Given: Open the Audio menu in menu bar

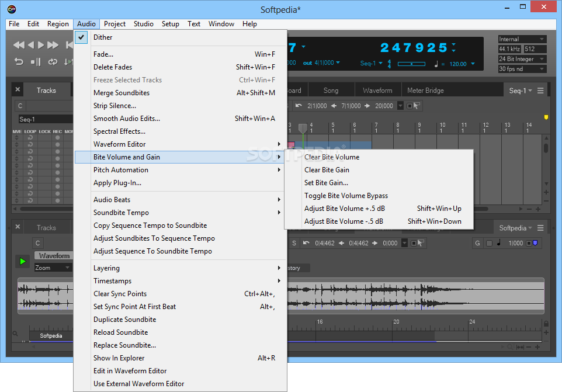Looking at the screenshot, I should 86,23.
